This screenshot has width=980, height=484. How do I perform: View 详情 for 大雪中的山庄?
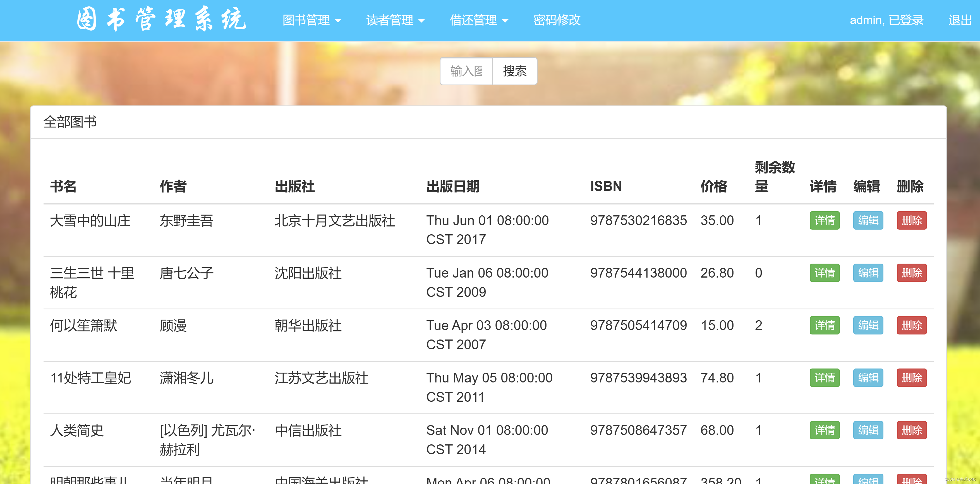pyautogui.click(x=824, y=220)
